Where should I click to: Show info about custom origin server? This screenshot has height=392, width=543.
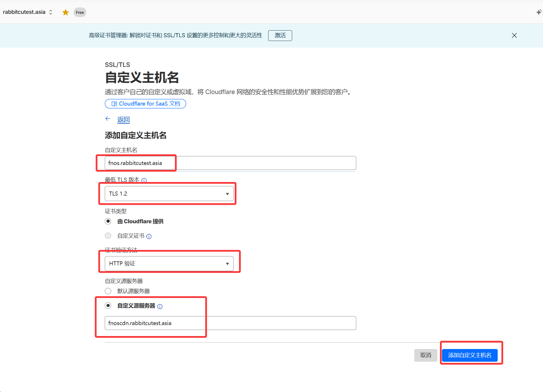point(160,306)
